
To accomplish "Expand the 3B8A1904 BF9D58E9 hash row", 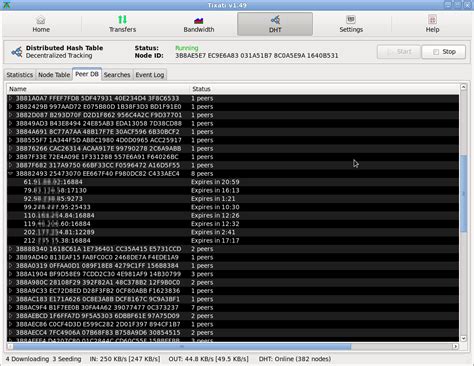I will click(10, 274).
